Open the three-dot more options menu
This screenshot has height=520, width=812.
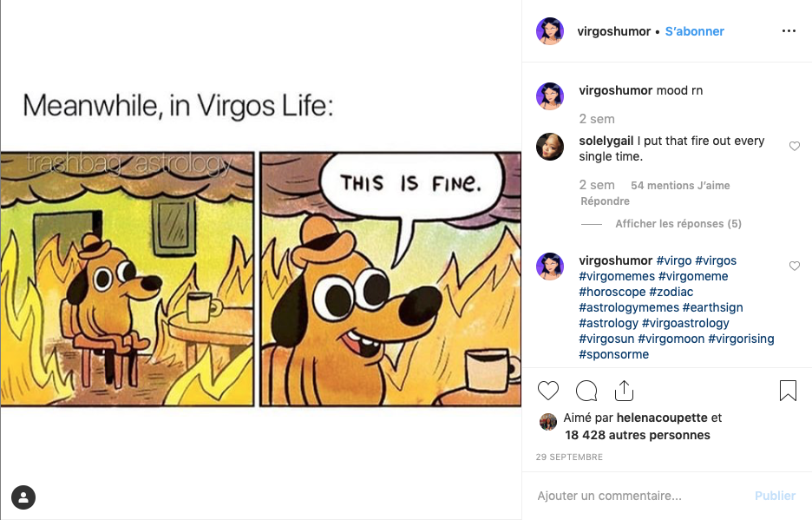(789, 31)
